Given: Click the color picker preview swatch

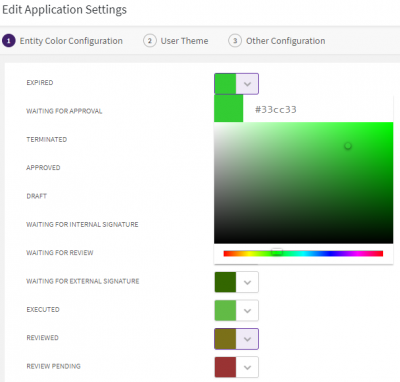Looking at the screenshot, I should click(229, 109).
